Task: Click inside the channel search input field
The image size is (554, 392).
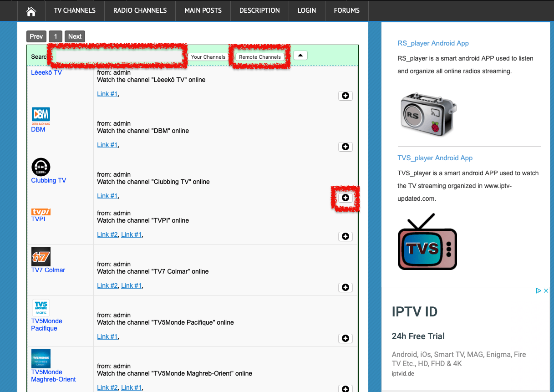Action: [x=116, y=56]
